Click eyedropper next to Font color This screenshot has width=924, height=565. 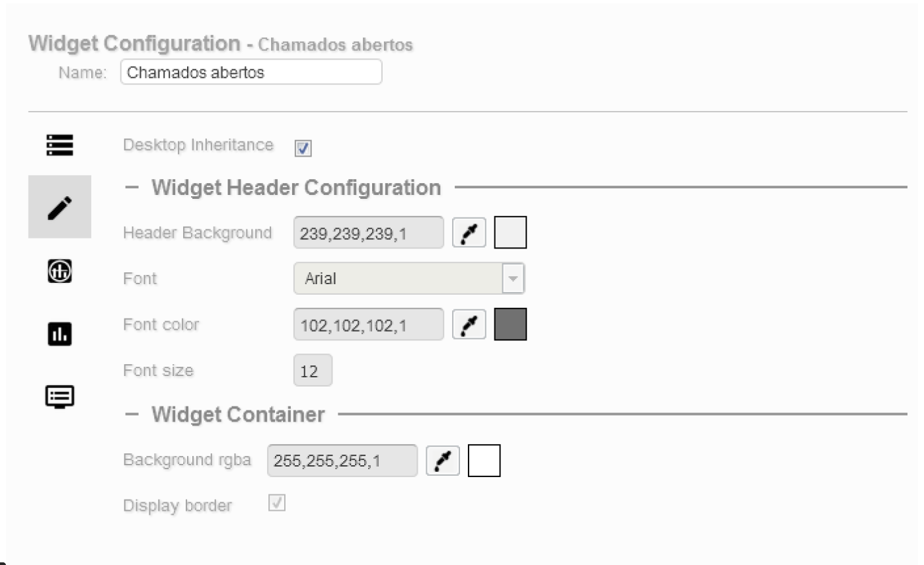coord(469,324)
